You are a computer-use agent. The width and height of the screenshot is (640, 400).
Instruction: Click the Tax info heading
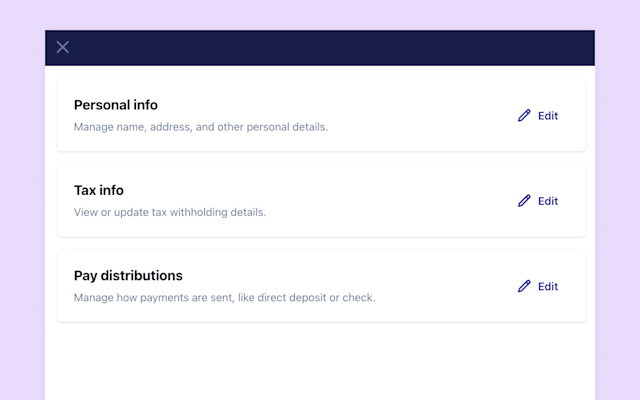(x=99, y=190)
